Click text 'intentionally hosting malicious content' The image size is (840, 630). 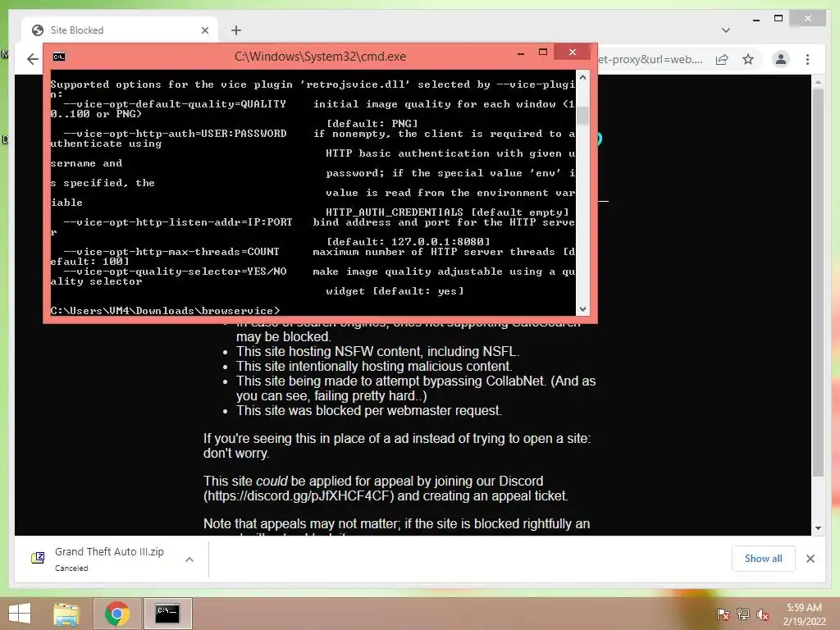(400, 367)
